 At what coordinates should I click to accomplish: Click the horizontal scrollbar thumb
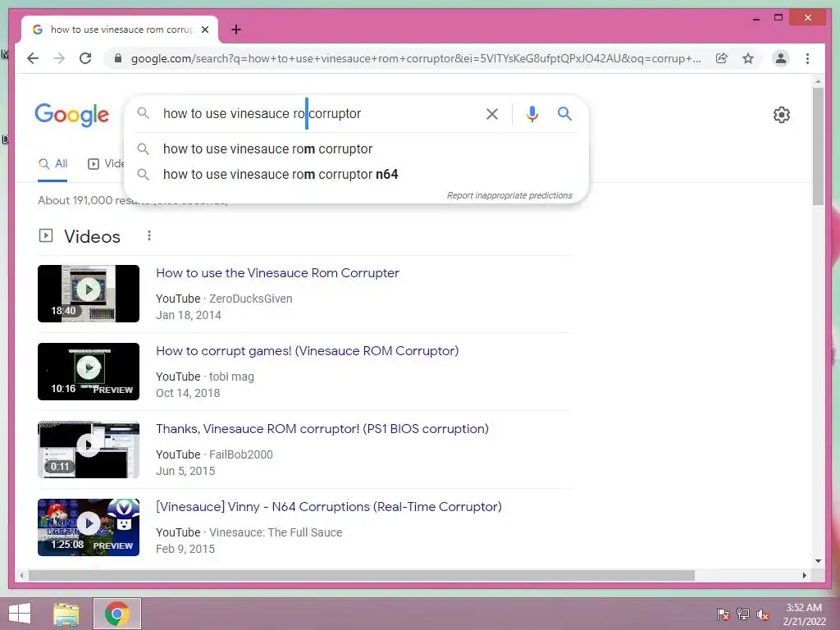pos(362,575)
